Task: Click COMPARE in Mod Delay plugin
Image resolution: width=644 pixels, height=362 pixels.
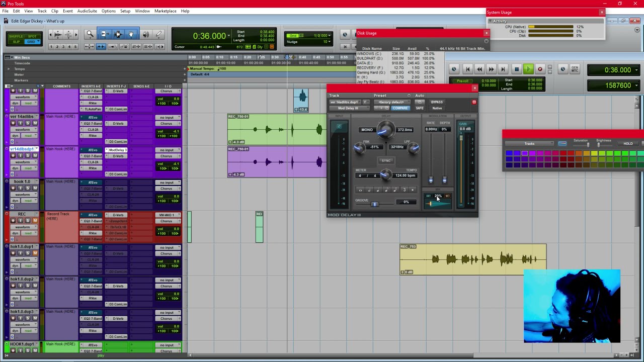Action: [400, 108]
